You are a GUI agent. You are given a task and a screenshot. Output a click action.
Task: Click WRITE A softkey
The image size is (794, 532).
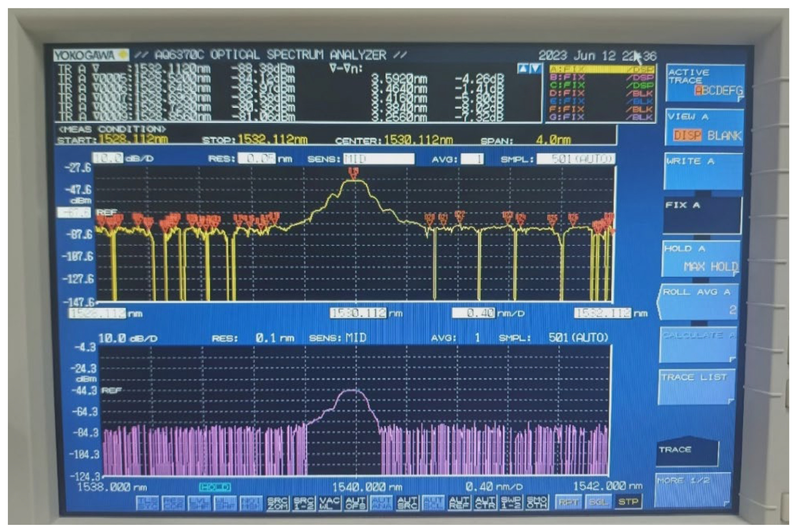[x=703, y=171]
